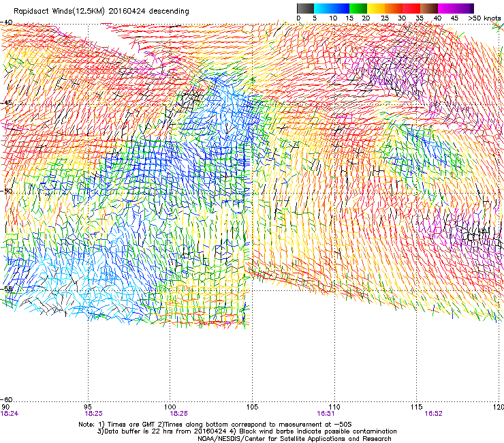Click the 18:24 measurement time label
Viewport: 504px width, 443px height.
click(10, 414)
